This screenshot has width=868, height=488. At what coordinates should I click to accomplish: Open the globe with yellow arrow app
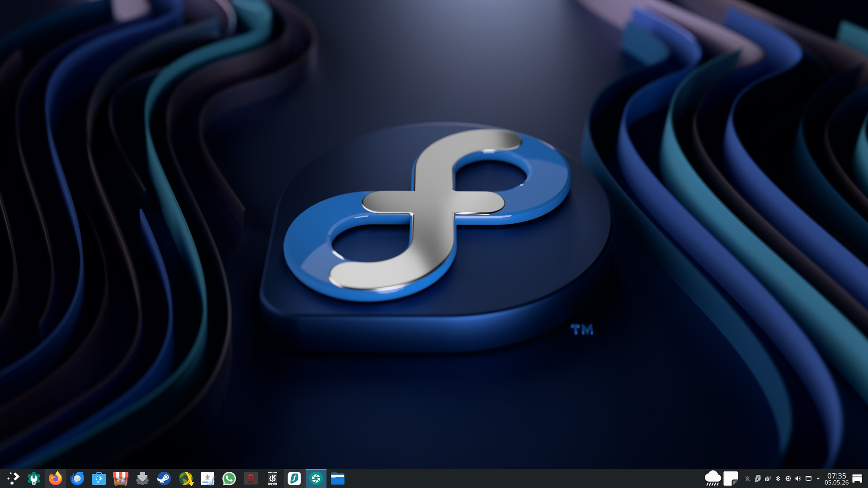(186, 478)
